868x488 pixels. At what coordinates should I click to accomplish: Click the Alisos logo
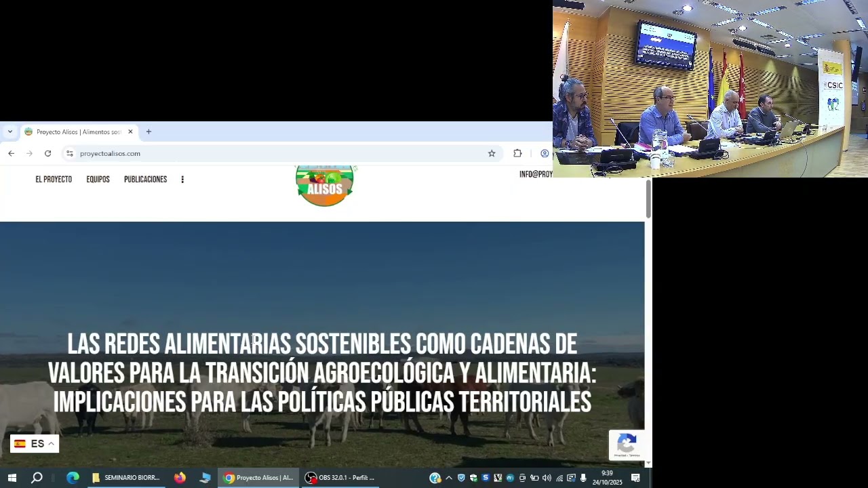click(x=325, y=184)
